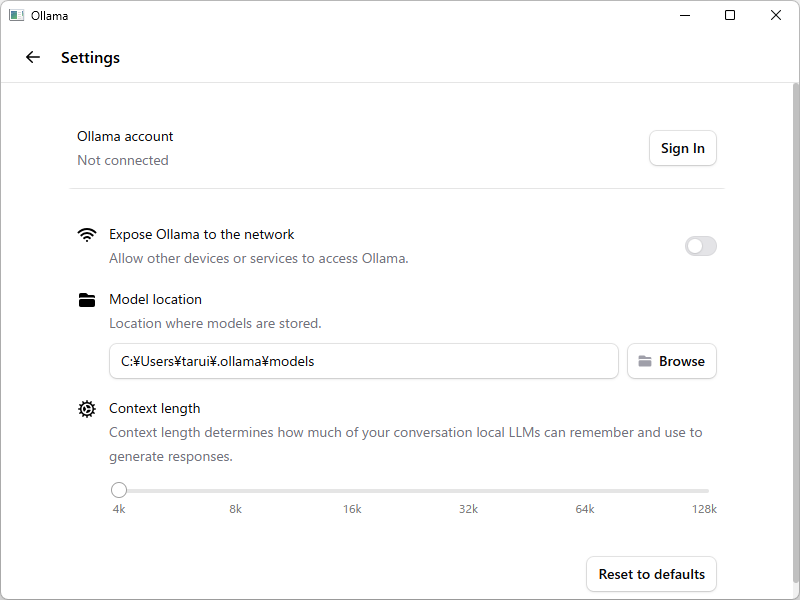Click the Ollama app icon in title bar

point(16,15)
